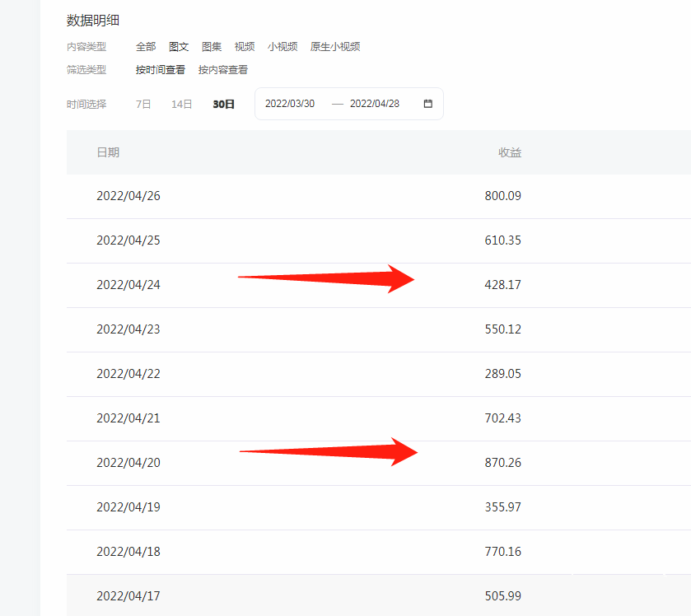Select revenue value 702.43
691x616 pixels.
coord(503,418)
